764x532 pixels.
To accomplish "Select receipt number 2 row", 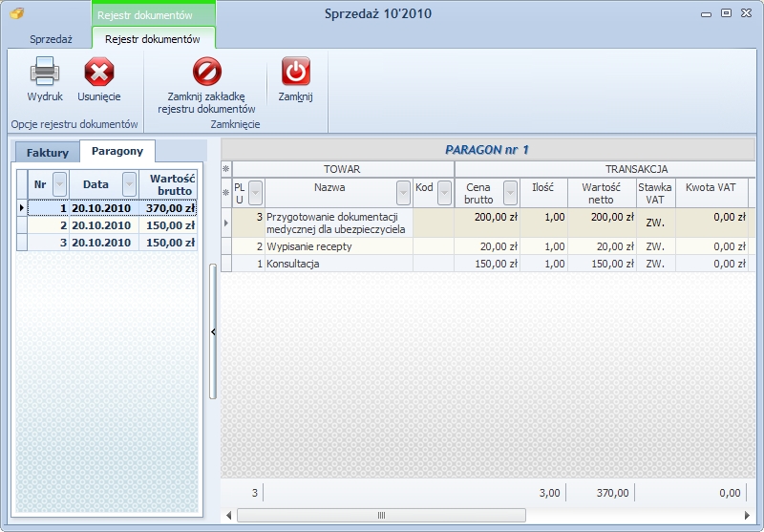I will click(x=107, y=225).
